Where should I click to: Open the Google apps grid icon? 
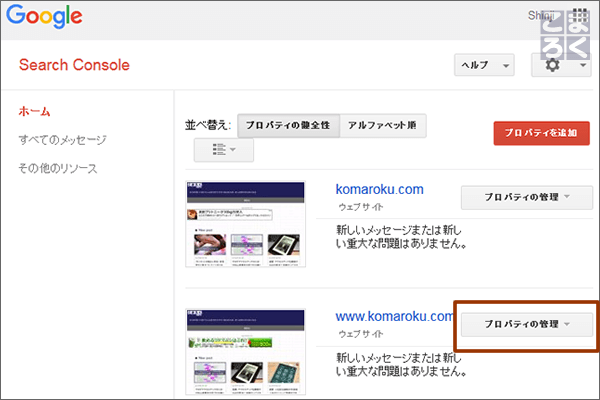point(580,15)
